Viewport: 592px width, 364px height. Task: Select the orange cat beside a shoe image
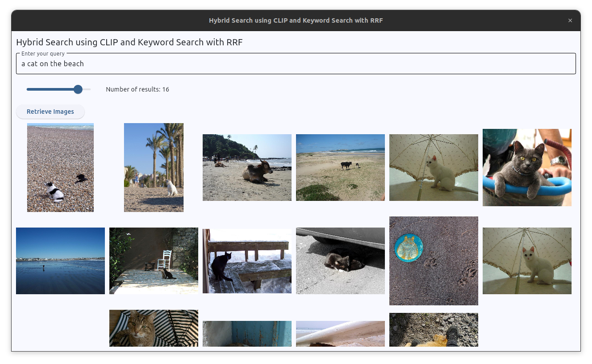point(434,330)
